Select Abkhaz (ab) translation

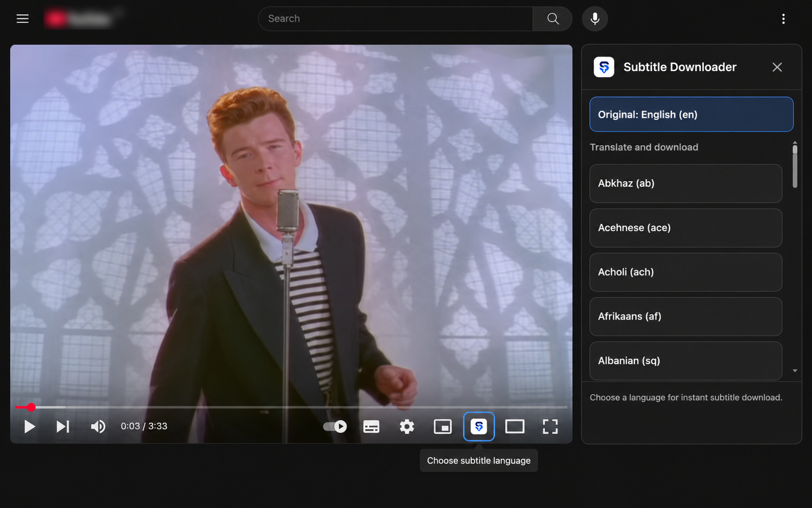pos(686,183)
